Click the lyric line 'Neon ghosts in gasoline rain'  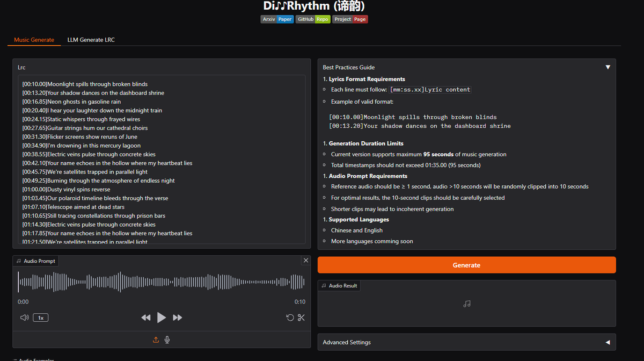coord(71,102)
